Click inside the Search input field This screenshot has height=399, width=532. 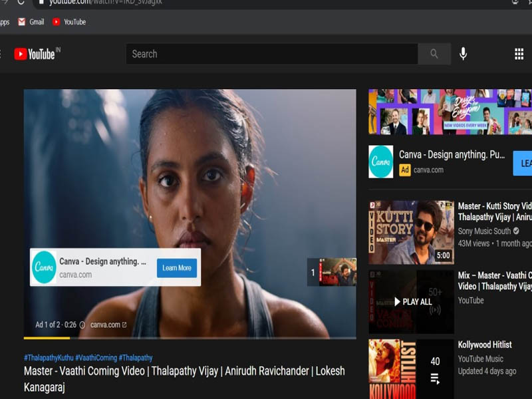pyautogui.click(x=272, y=54)
